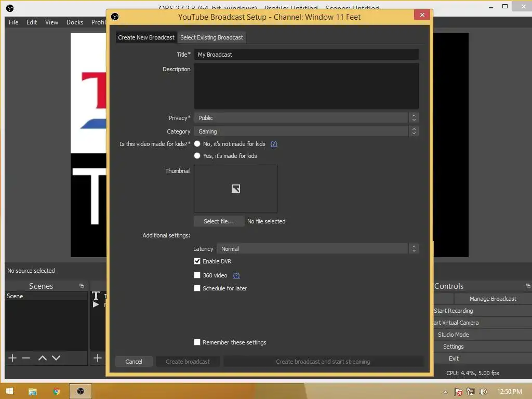Screen dimensions: 532x399
Task: Switch to the Create New Broadcast tab
Action: 146,37
